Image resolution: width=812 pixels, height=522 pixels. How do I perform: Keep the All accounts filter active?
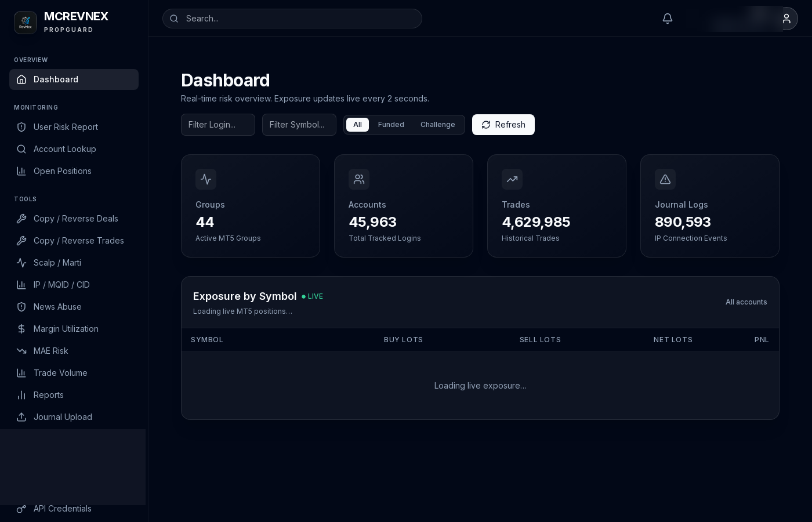pos(357,125)
